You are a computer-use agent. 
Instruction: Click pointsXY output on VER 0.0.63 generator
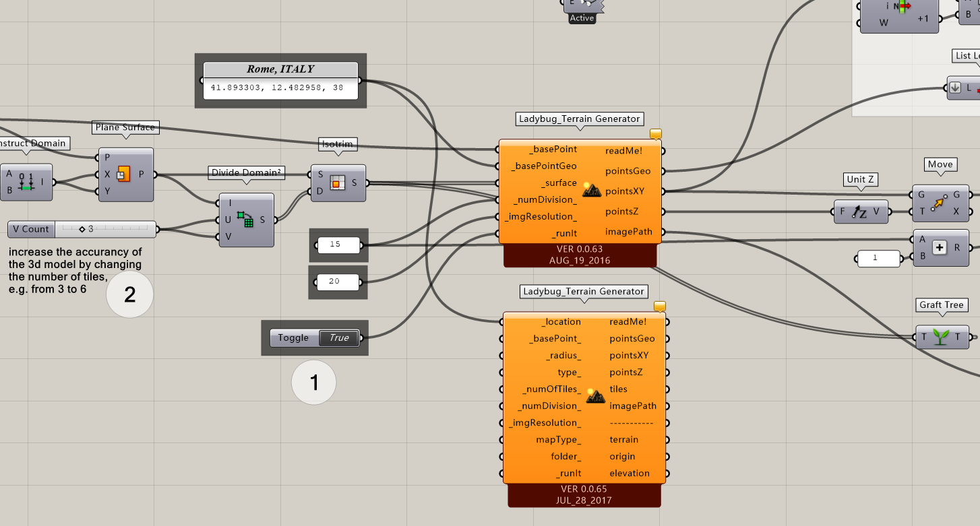625,191
